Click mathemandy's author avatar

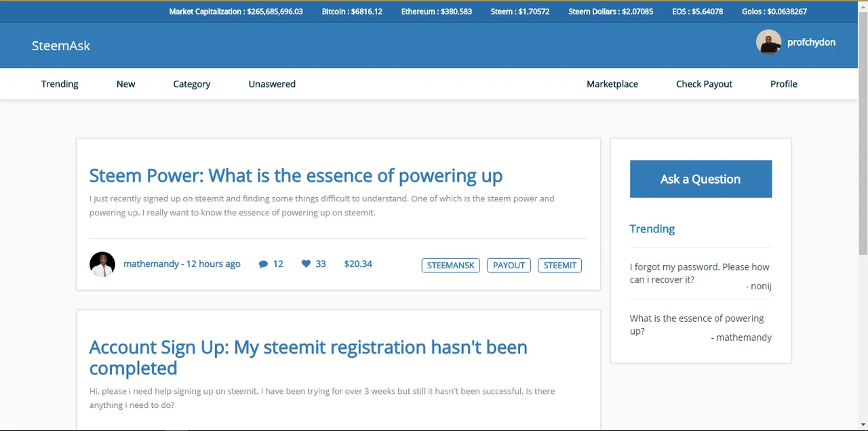[102, 264]
